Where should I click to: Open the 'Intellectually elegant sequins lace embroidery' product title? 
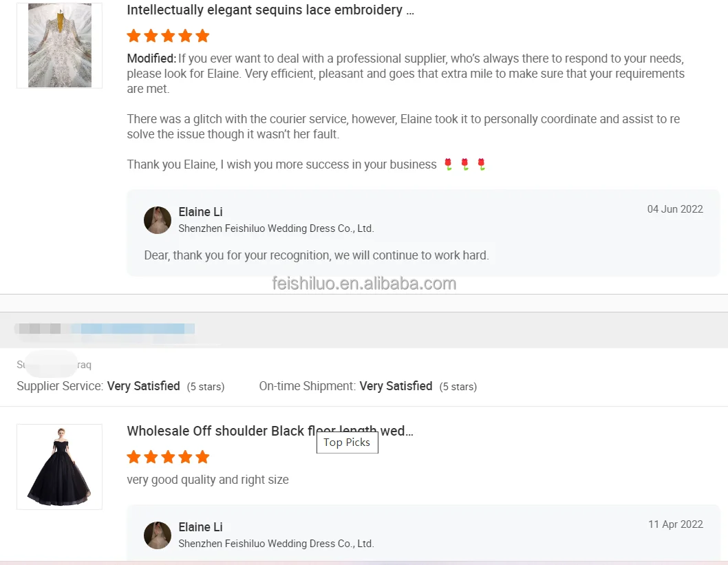[270, 10]
